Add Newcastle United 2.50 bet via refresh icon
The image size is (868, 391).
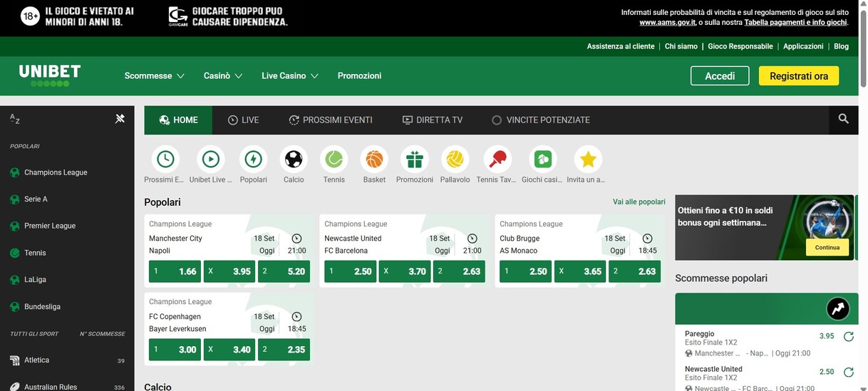[848, 372]
